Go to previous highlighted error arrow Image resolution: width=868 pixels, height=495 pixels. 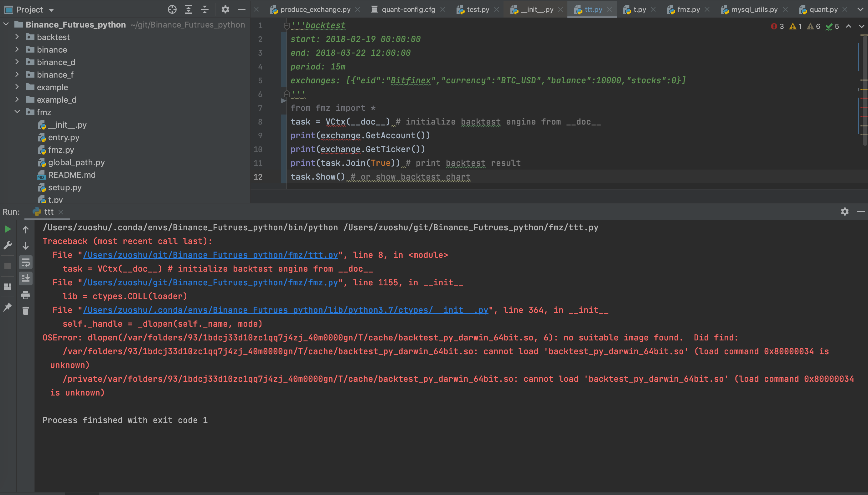click(x=849, y=26)
